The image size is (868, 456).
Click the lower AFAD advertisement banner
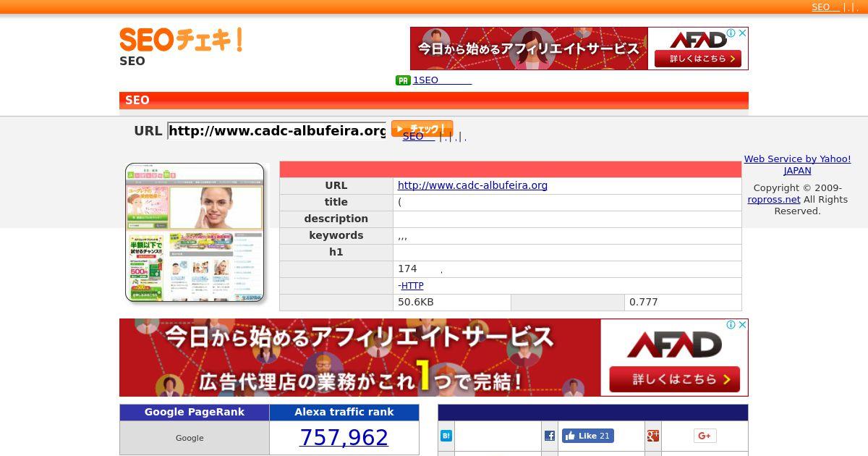[x=434, y=358]
